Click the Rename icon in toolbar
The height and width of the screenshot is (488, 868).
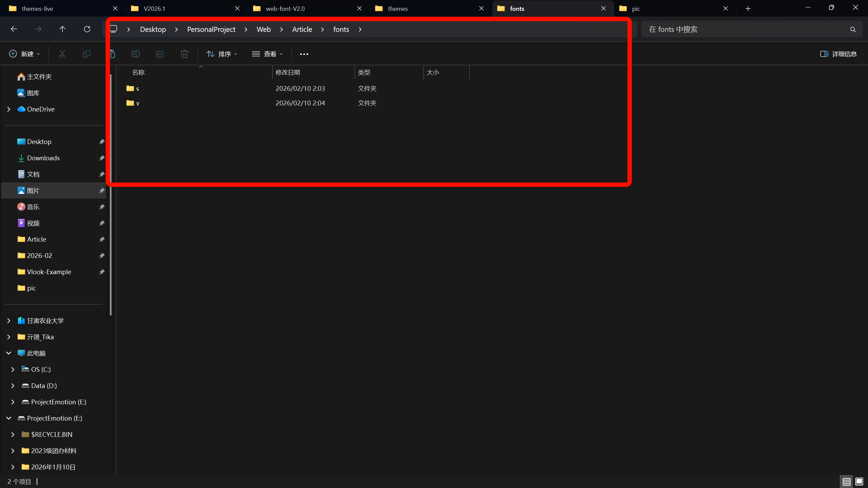136,54
